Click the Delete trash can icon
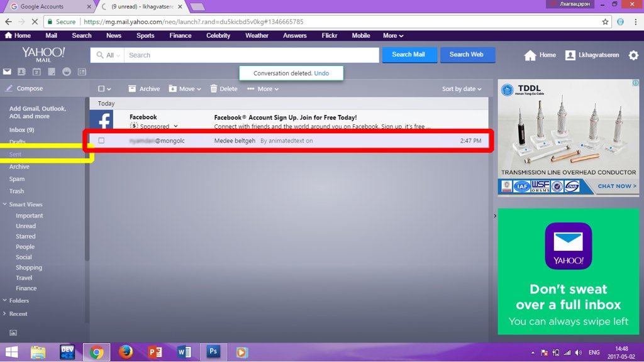 click(214, 89)
